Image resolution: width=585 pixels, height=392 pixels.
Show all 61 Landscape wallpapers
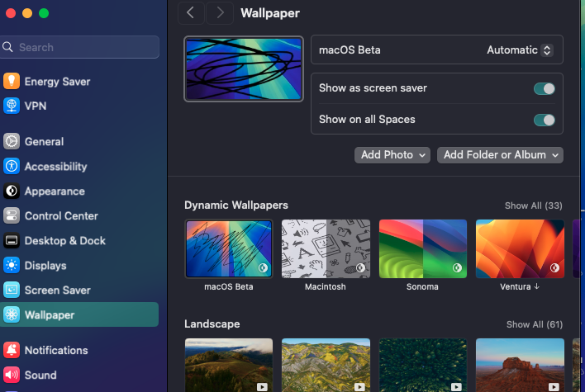coord(534,324)
